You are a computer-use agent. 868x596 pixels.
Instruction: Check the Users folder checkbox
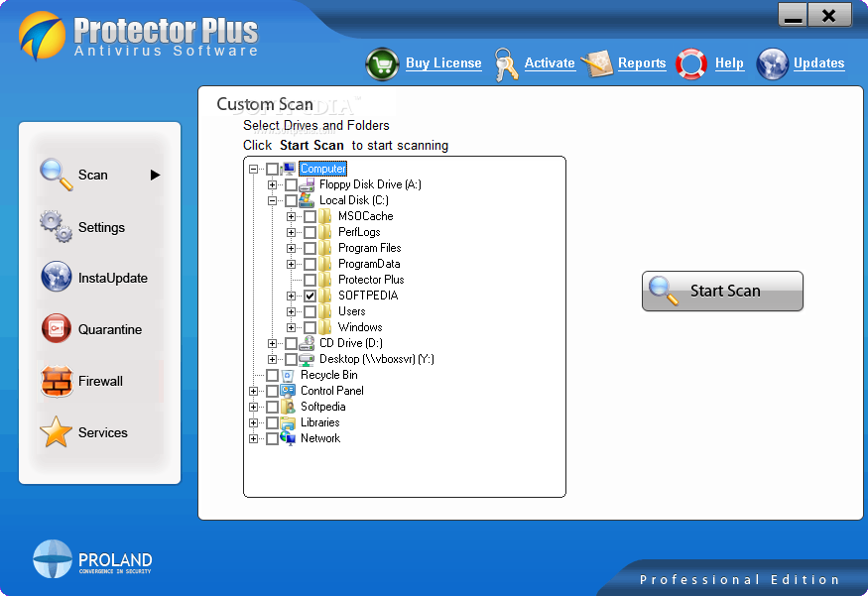(310, 311)
